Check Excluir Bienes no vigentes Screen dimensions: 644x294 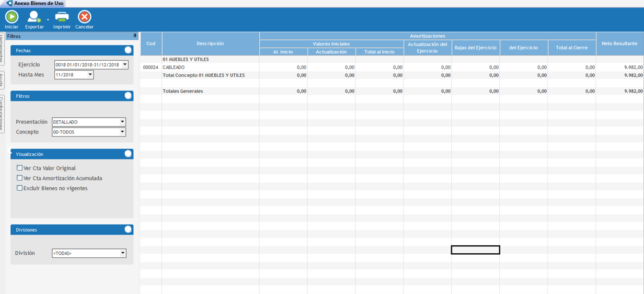(19, 188)
